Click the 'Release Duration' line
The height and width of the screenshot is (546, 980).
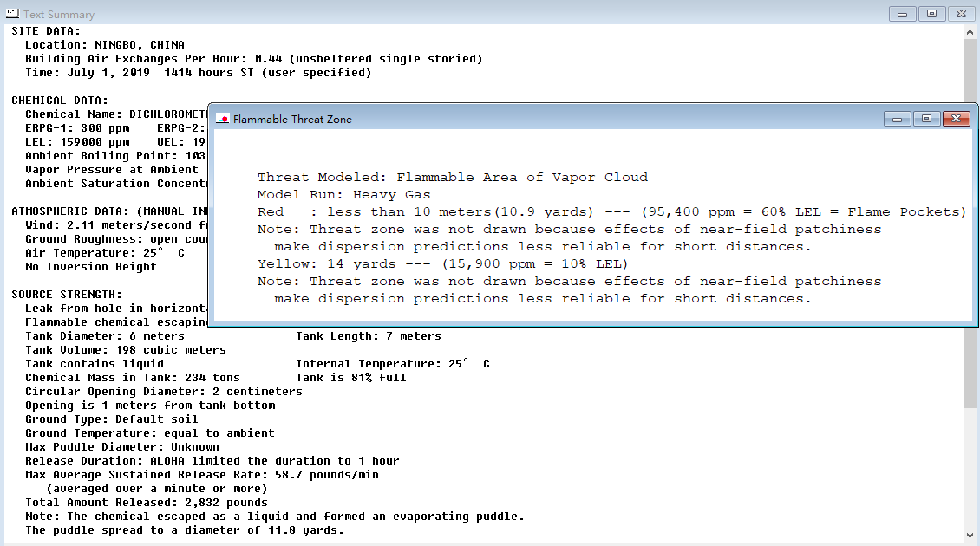[x=212, y=461]
